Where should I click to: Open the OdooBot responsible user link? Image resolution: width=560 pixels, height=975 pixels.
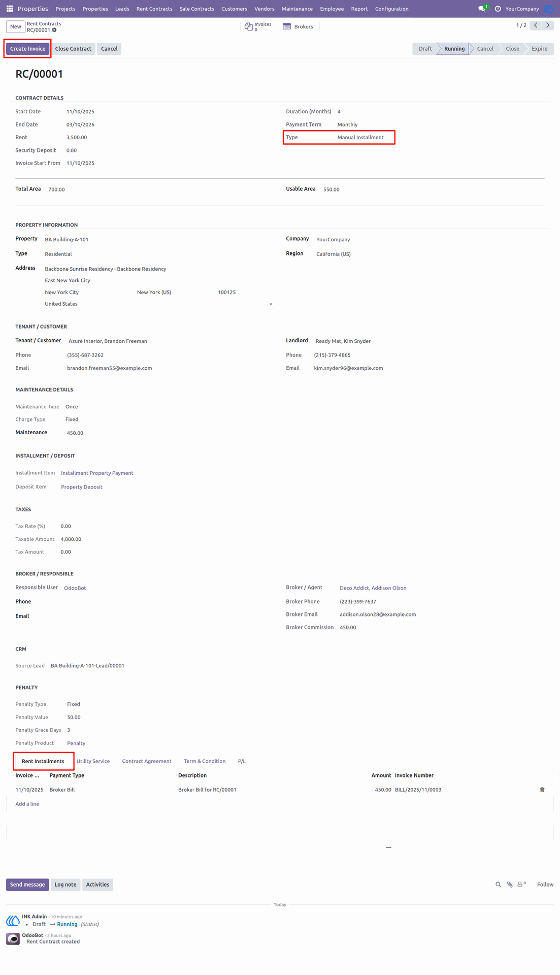(x=75, y=588)
